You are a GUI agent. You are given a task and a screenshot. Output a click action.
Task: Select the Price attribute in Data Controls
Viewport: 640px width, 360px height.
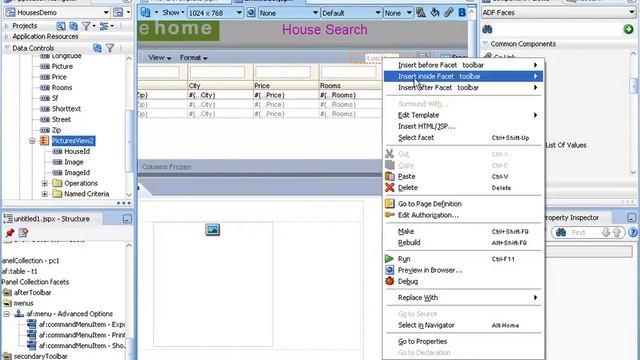59,77
